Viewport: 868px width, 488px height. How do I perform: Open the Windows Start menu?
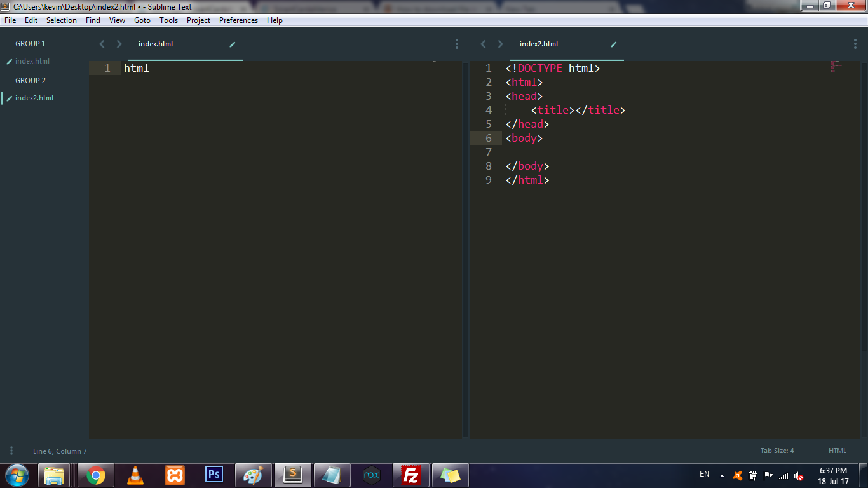coord(17,475)
